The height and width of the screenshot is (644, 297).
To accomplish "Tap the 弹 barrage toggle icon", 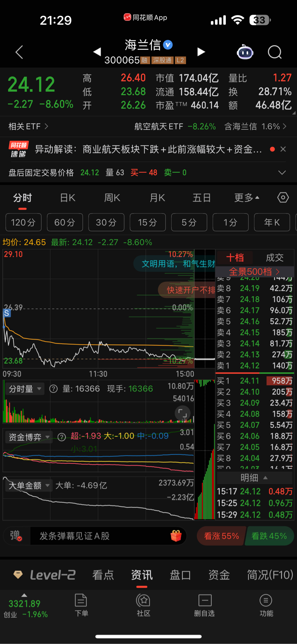I will (16, 536).
